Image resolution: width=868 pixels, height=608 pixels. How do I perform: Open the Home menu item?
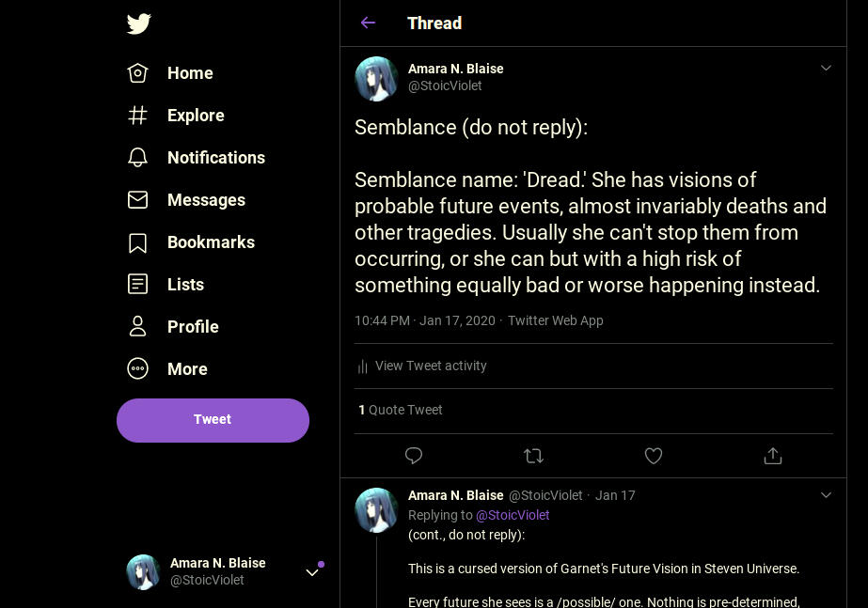coord(190,73)
